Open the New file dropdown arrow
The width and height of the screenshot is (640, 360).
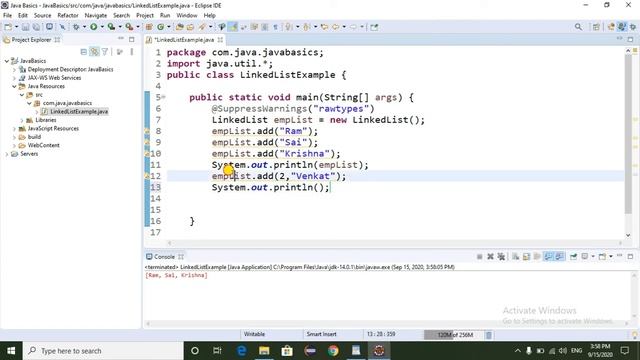point(16,27)
